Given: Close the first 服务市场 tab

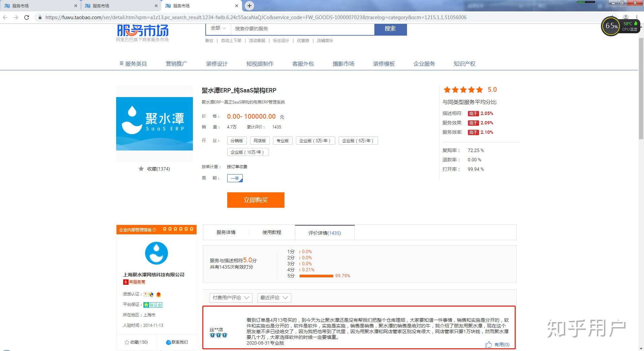Looking at the screenshot, I should (x=75, y=6).
